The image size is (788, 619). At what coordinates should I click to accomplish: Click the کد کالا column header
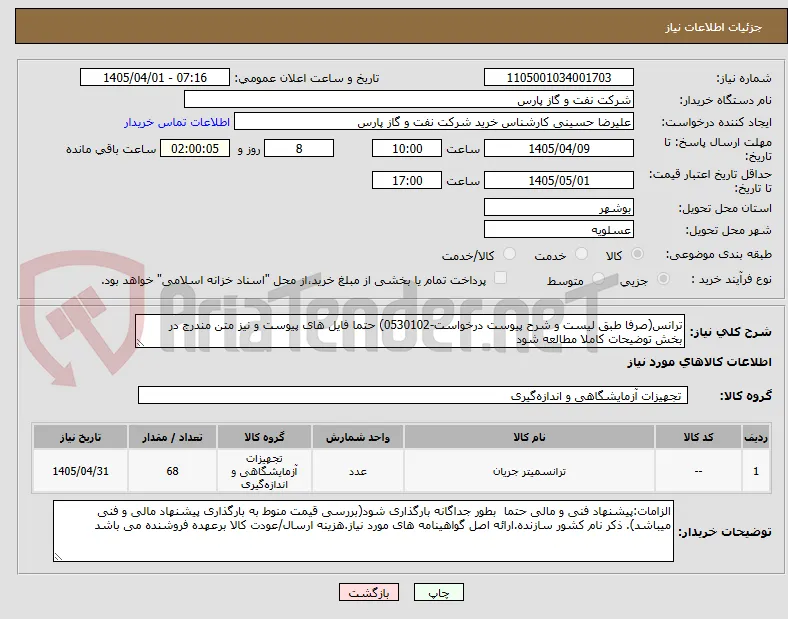698,437
